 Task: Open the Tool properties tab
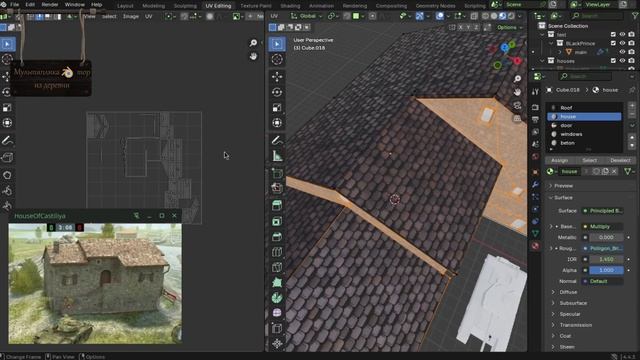click(x=535, y=91)
